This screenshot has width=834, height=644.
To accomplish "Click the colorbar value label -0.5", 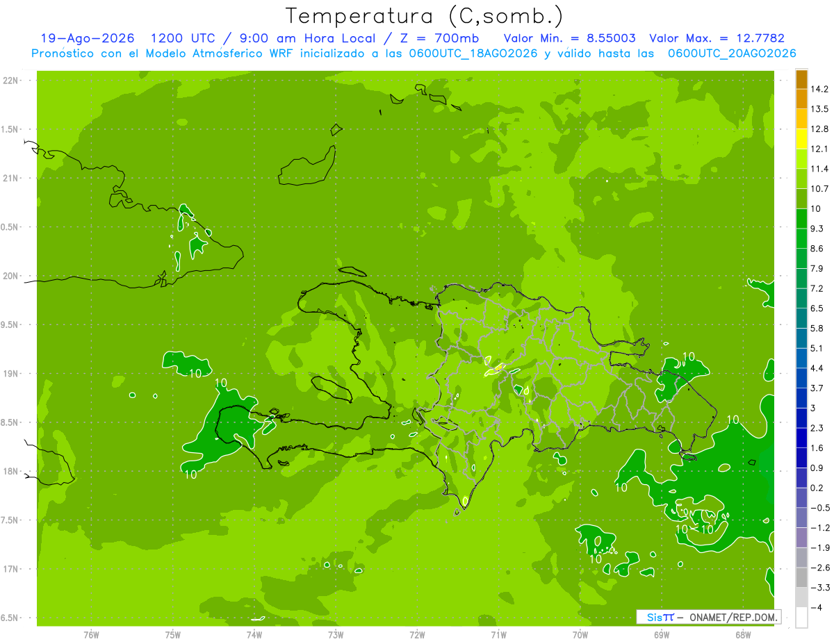I will [819, 507].
